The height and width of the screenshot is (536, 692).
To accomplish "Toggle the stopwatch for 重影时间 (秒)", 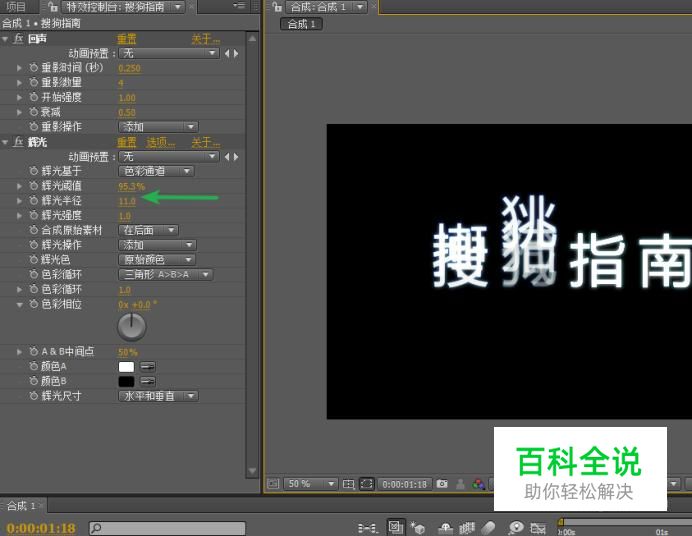I will (34, 67).
